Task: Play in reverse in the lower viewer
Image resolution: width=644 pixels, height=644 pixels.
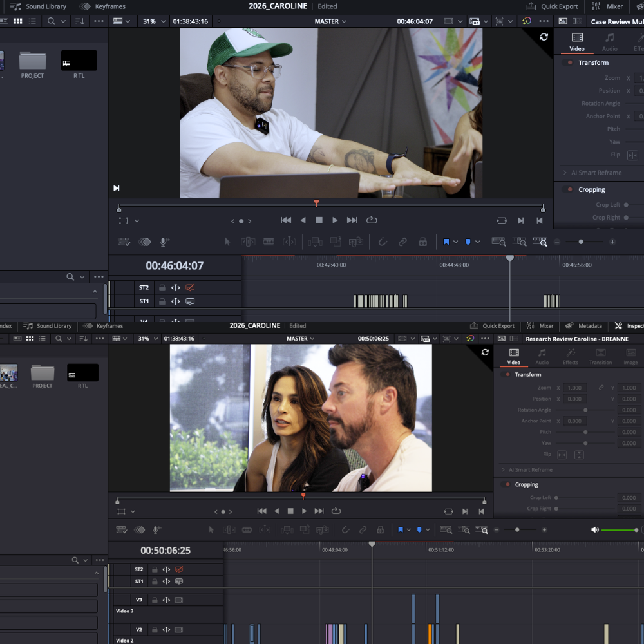Action: 276,511
